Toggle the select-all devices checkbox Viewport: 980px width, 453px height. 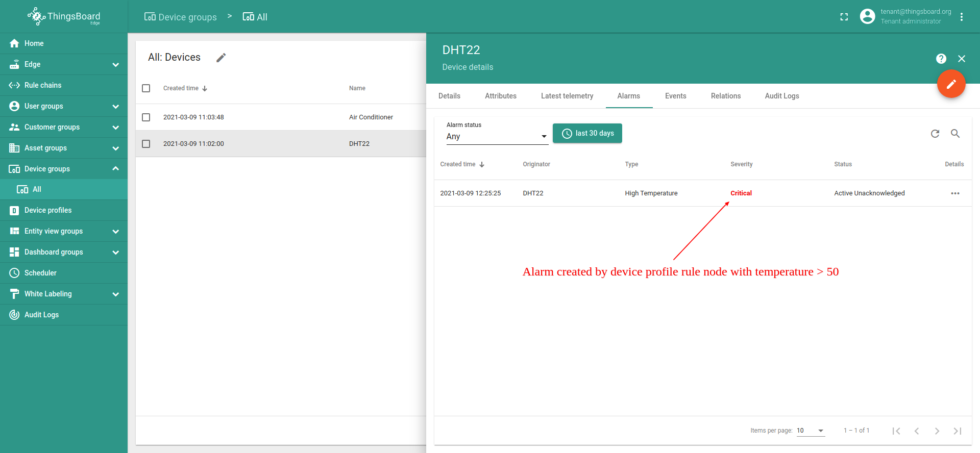146,88
